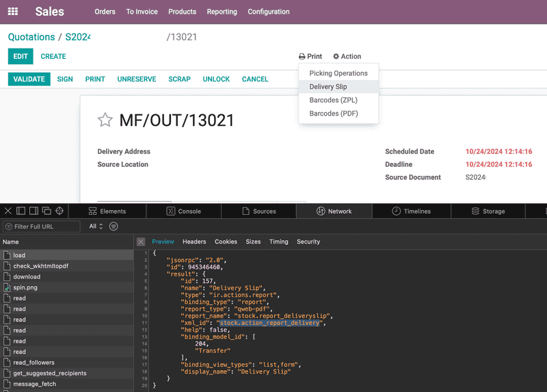Click the file icon beside message_fetch
The width and height of the screenshot is (547, 392).
tap(7, 384)
